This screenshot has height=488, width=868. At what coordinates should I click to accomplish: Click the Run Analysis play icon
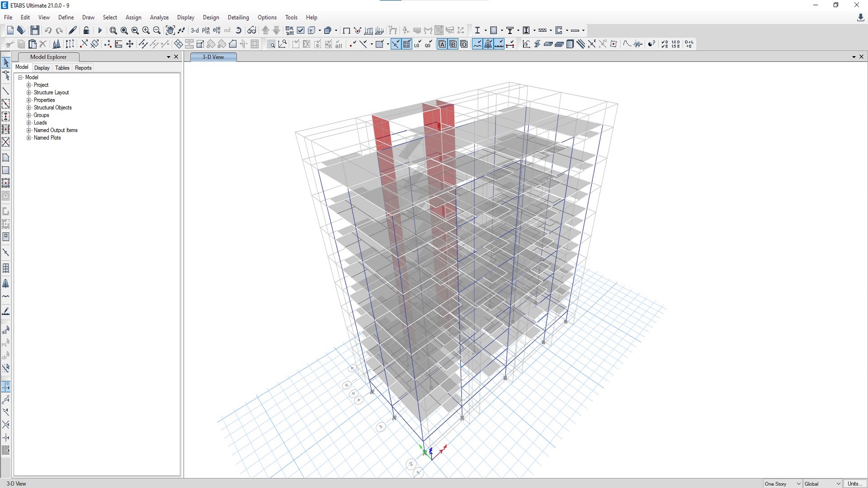100,30
